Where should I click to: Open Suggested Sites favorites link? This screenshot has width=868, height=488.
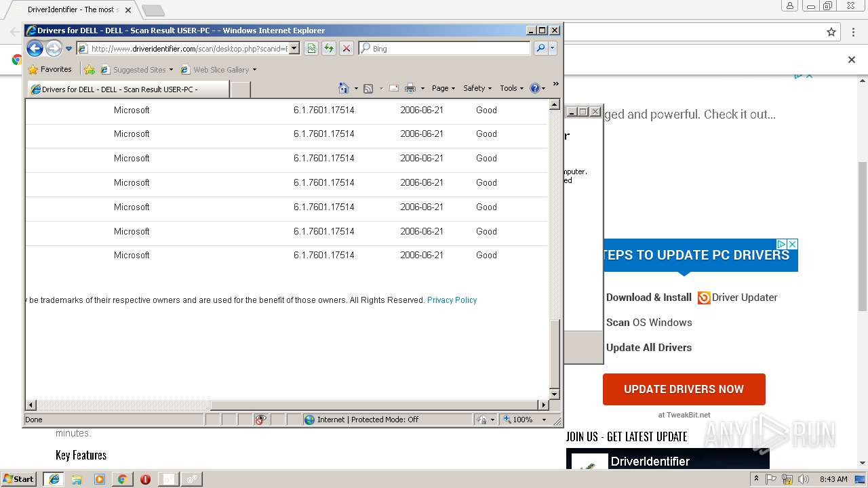(136, 69)
